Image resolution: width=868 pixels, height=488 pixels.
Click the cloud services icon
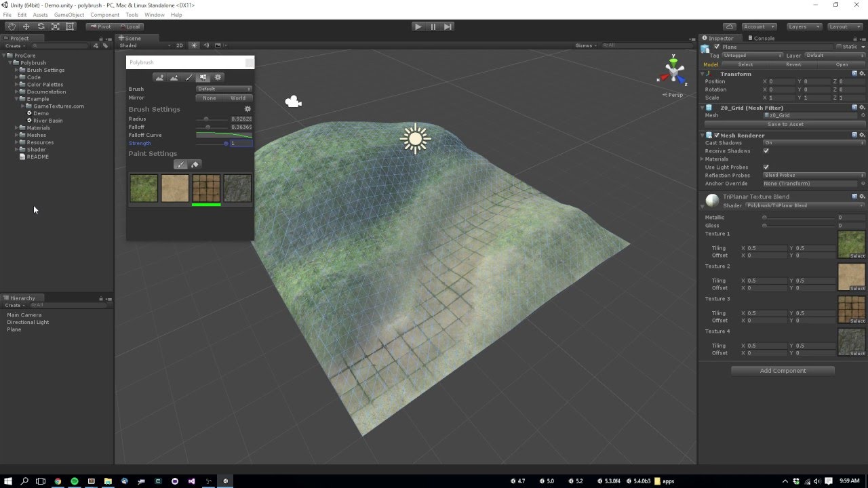(730, 26)
